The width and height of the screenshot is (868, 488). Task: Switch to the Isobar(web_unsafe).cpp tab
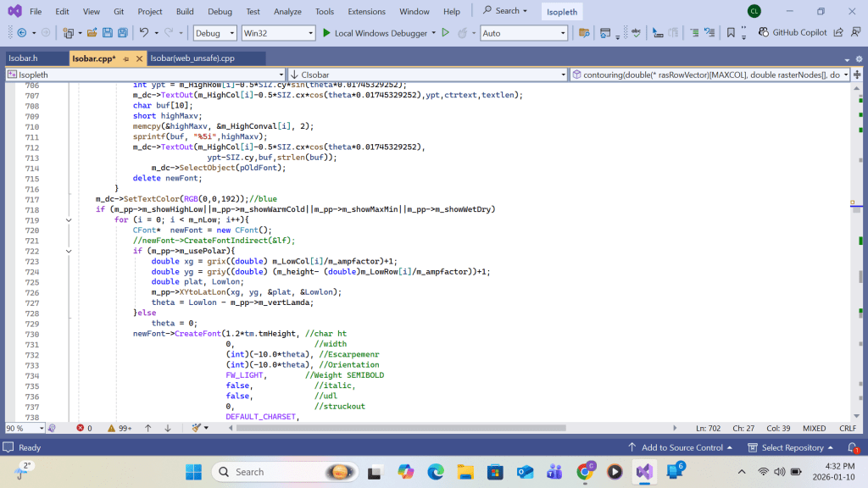[x=192, y=58]
